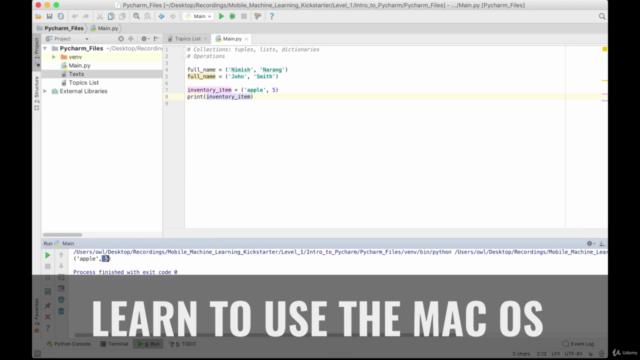Open the Find magnifier icon in toolbar
The height and width of the screenshot is (360, 640).
point(136,16)
